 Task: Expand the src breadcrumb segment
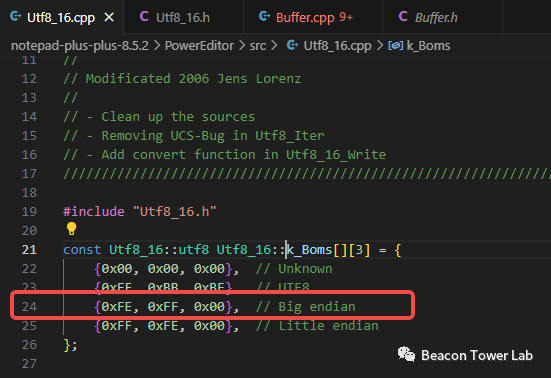[258, 46]
